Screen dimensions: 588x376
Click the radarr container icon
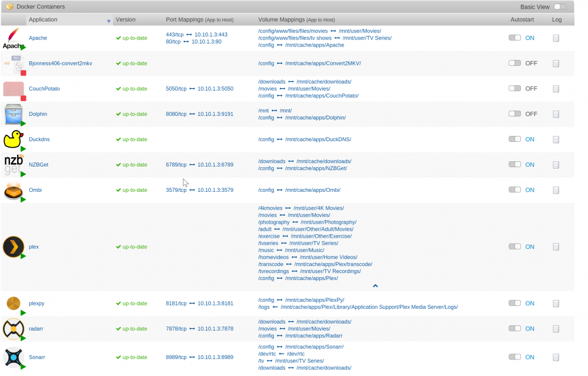(14, 329)
